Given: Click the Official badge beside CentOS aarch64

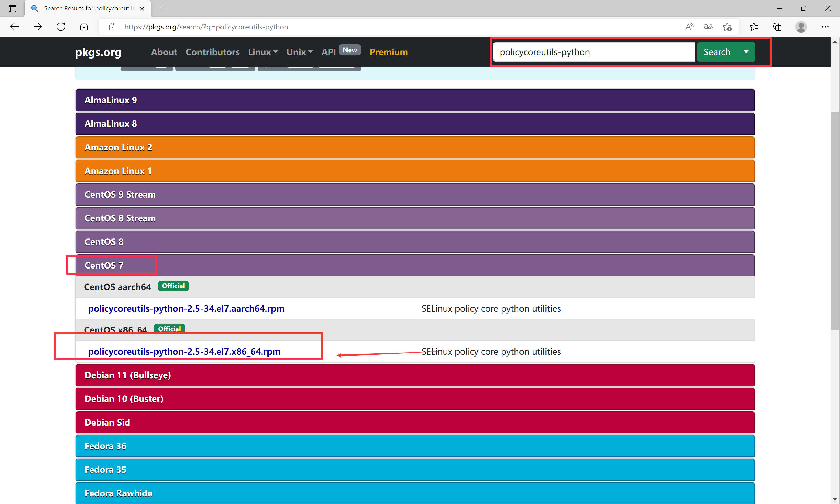Looking at the screenshot, I should (173, 286).
